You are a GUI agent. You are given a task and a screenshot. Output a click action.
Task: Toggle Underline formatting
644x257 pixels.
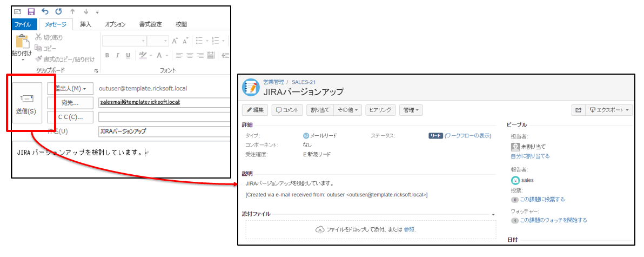point(128,56)
